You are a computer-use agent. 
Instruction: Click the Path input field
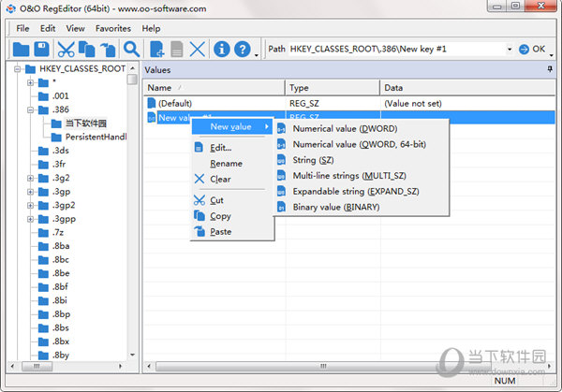[396, 49]
